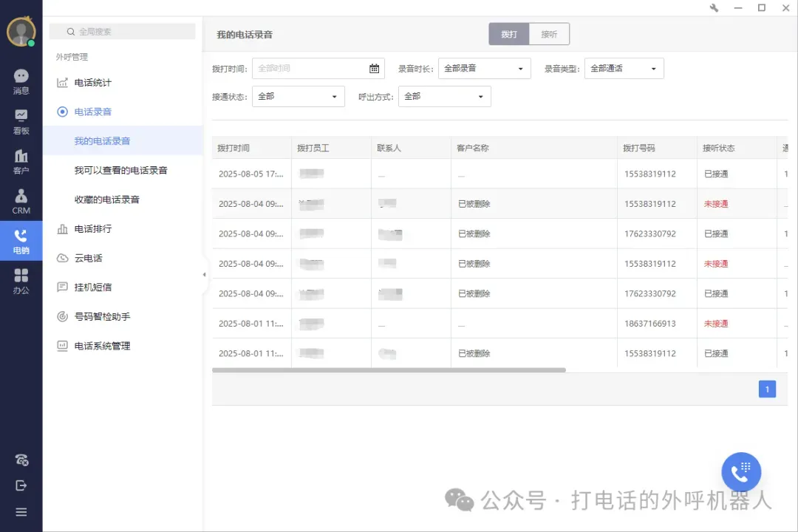
Task: Go to page 1 in pagination
Action: pyautogui.click(x=767, y=389)
